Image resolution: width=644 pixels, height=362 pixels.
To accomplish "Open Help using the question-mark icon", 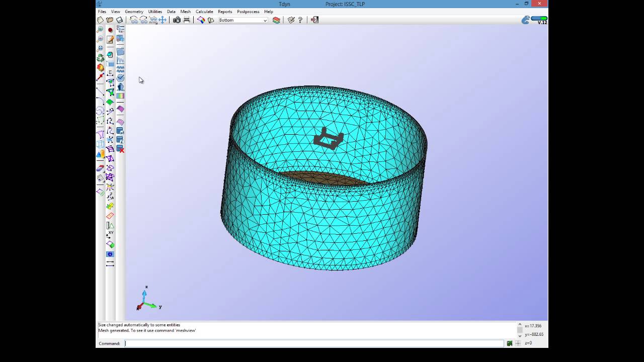I will (x=300, y=20).
